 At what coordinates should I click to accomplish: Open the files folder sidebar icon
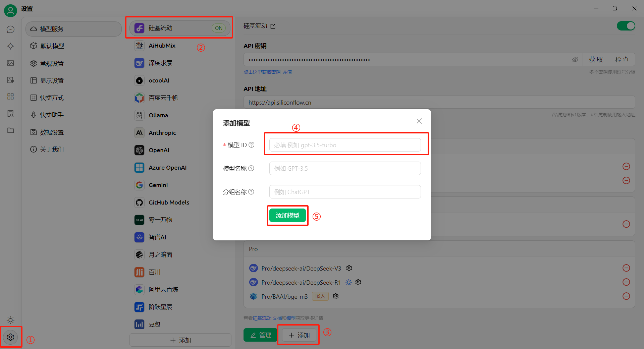[x=10, y=130]
